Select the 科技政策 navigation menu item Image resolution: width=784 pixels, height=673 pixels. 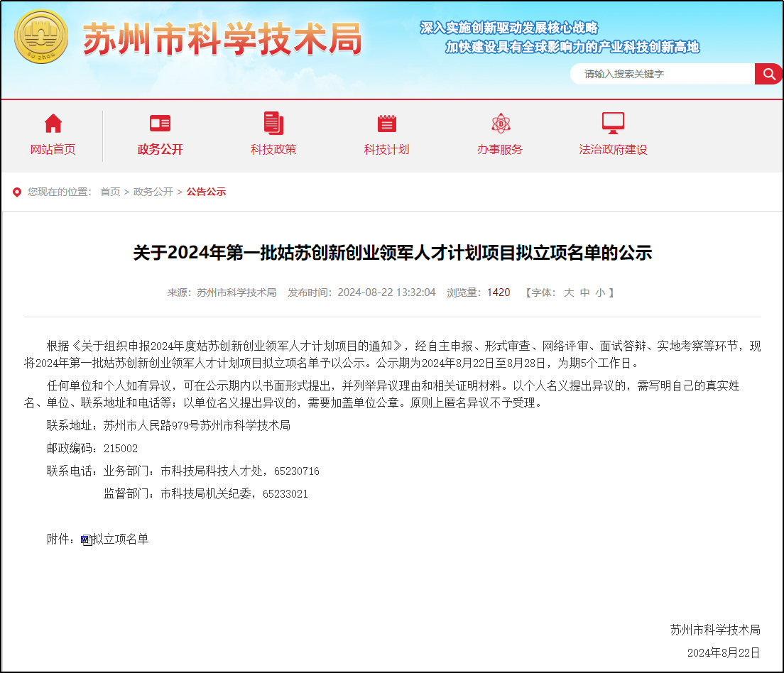tap(273, 150)
